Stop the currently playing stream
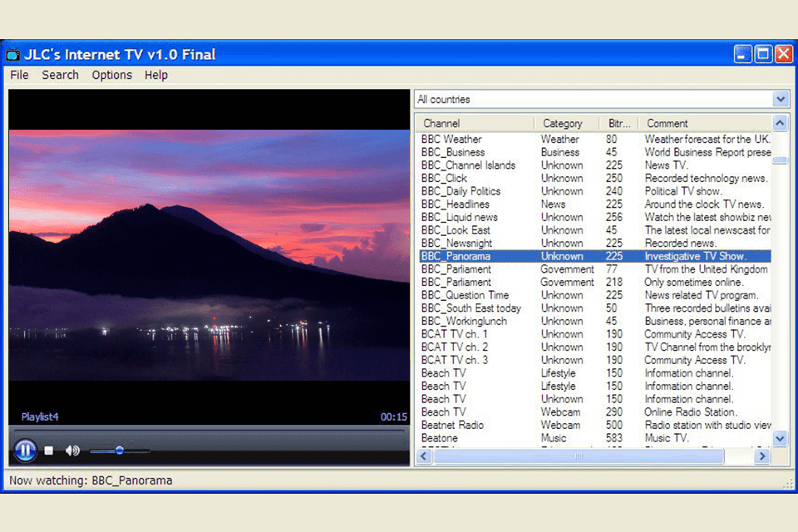798x532 pixels. tap(49, 450)
